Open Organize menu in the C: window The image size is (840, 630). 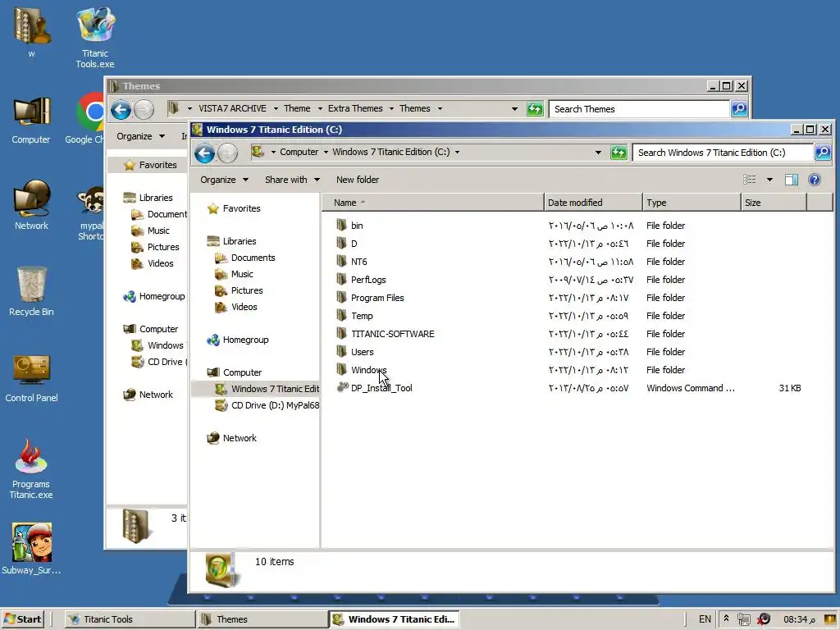point(224,180)
